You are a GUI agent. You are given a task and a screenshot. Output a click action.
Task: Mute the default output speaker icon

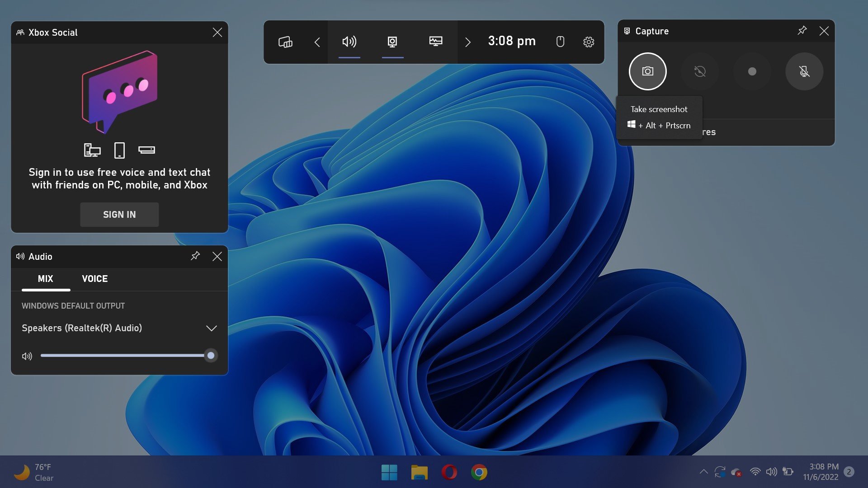[27, 356]
